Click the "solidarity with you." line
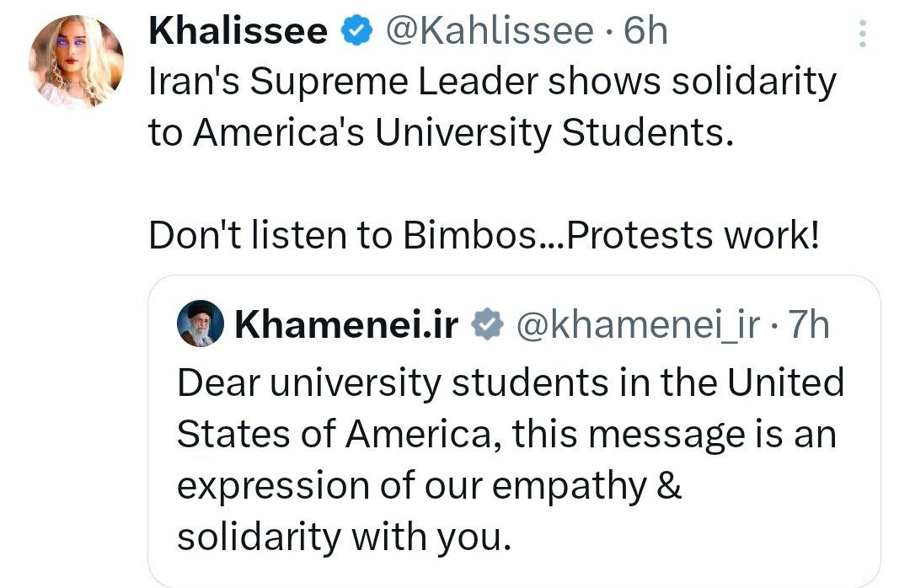The image size is (910, 588). point(344,537)
